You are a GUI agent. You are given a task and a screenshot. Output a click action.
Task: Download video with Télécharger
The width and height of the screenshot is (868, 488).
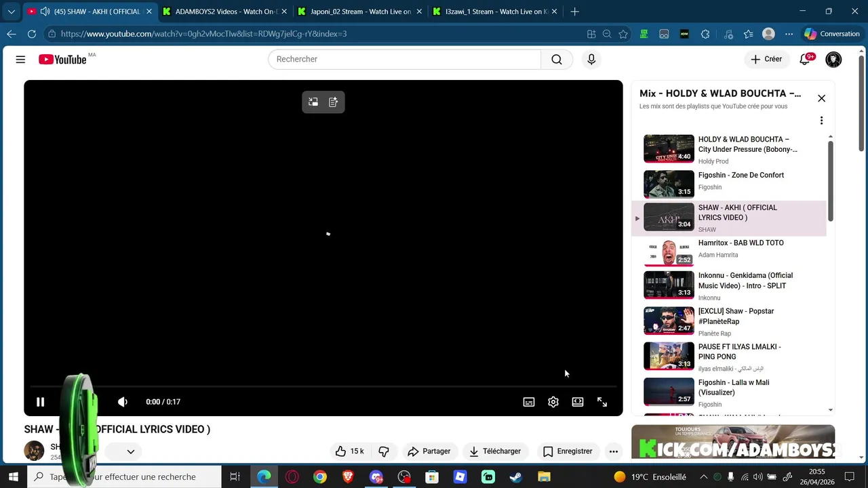click(x=496, y=451)
